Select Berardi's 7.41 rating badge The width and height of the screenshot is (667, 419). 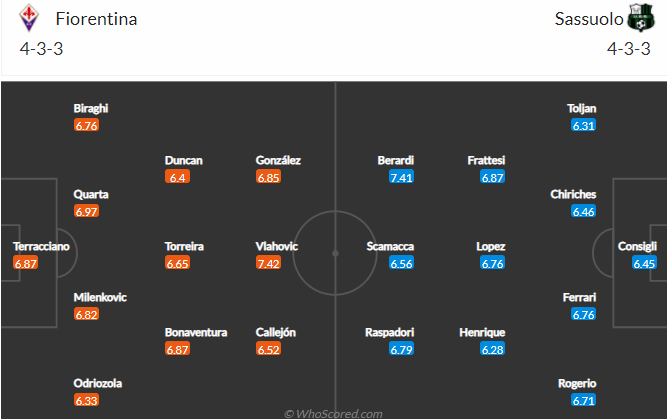pos(402,177)
